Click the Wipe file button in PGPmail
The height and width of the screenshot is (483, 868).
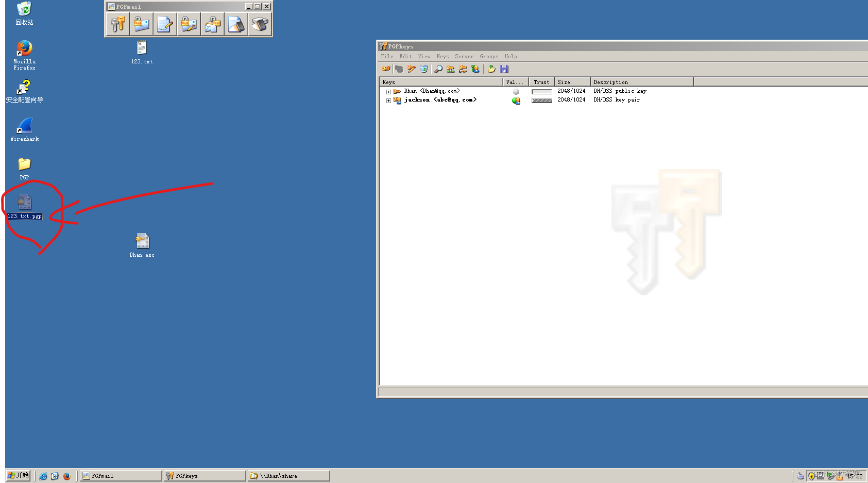[x=236, y=24]
